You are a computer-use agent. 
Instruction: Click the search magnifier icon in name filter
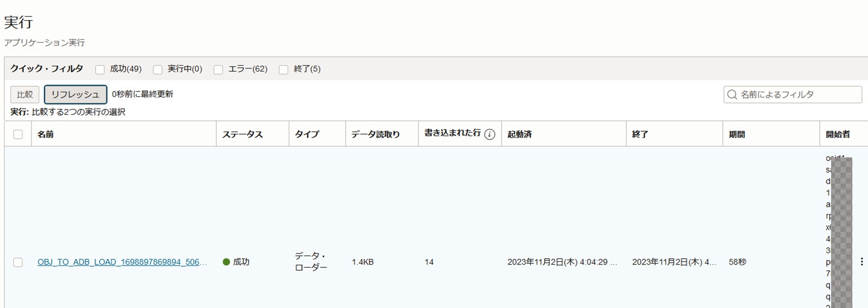point(732,95)
